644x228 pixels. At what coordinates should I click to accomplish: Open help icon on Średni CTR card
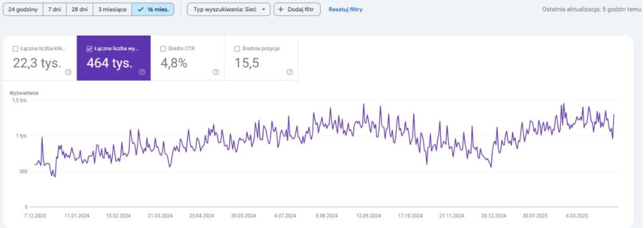point(216,72)
